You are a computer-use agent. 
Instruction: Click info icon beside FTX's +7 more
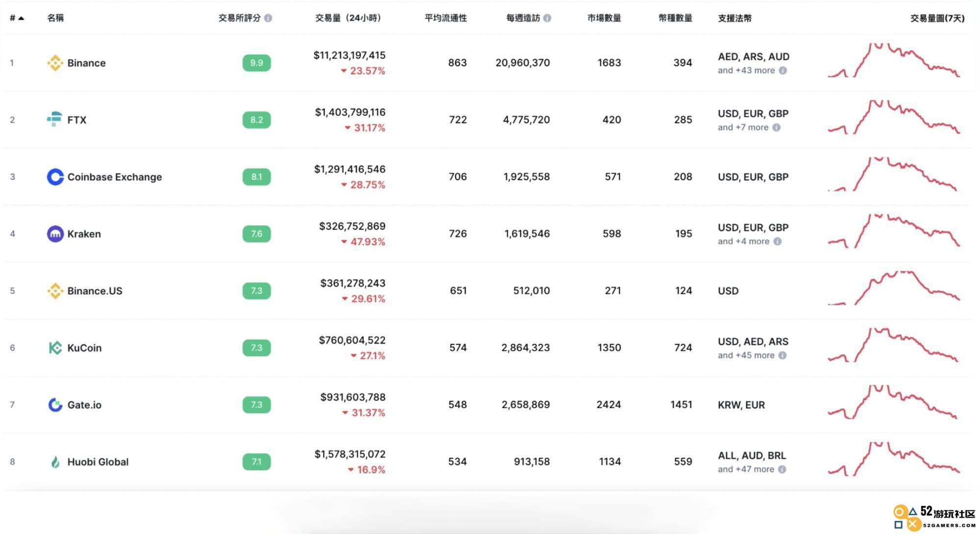coord(777,127)
